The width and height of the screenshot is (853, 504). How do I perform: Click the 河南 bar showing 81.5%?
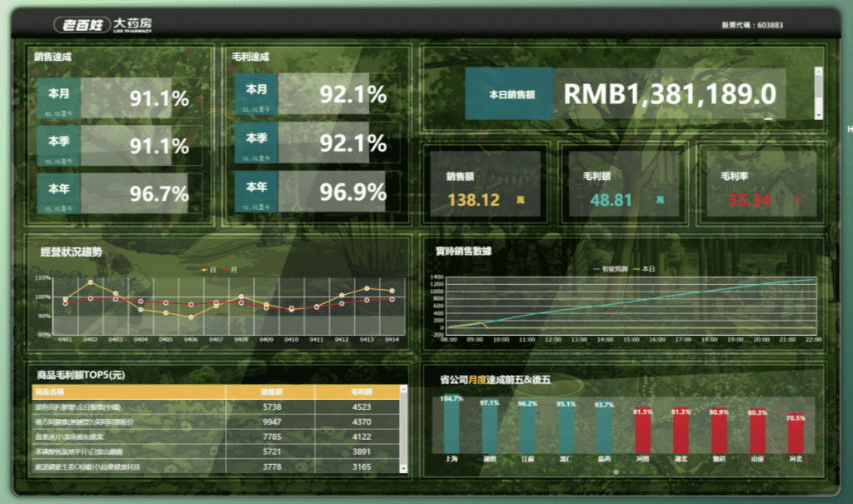(x=642, y=431)
